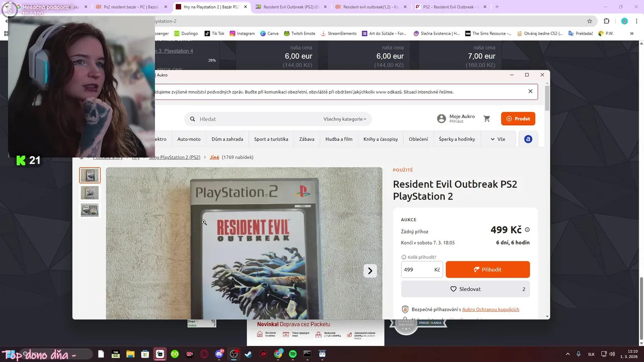The height and width of the screenshot is (362, 644).
Task: Click the orange 'Přihodit' bid button
Action: click(488, 269)
